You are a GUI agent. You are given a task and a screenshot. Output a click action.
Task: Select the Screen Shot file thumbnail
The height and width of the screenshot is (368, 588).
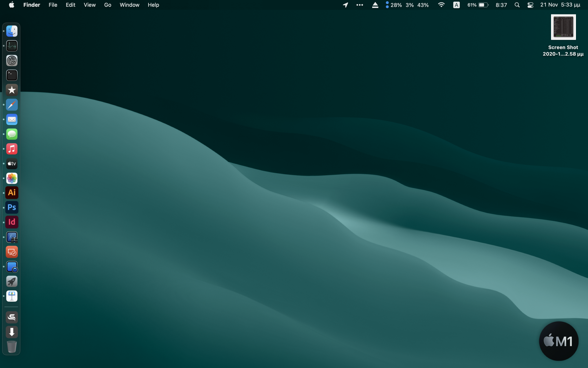pyautogui.click(x=563, y=27)
